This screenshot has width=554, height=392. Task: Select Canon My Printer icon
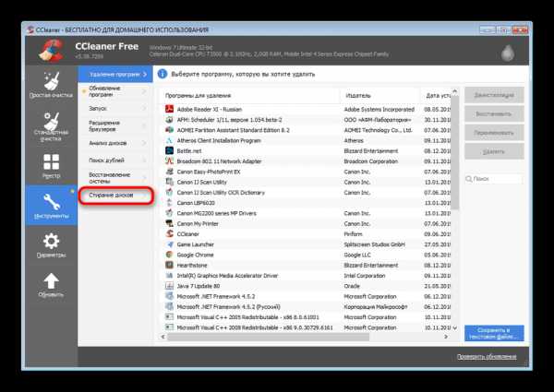pyautogui.click(x=170, y=223)
